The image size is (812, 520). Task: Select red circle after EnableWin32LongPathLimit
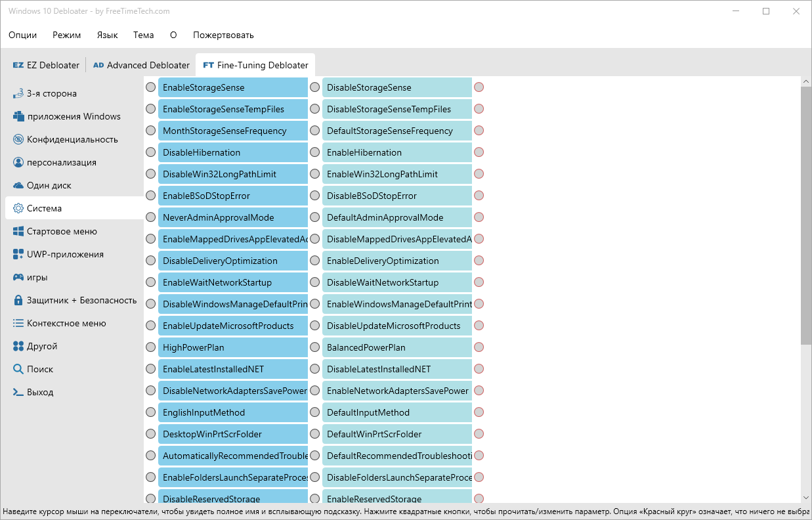tap(479, 174)
